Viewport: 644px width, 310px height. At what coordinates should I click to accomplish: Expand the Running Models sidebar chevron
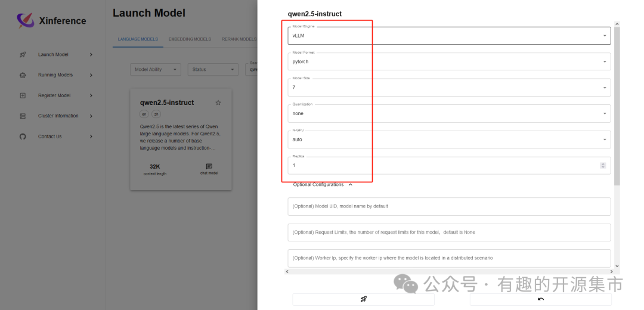click(91, 75)
